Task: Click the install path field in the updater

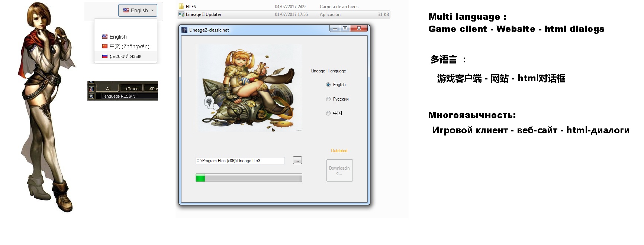Action: pos(240,161)
